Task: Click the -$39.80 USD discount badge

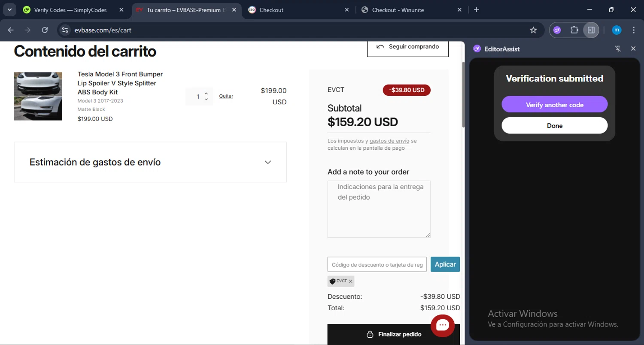Action: pos(407,90)
